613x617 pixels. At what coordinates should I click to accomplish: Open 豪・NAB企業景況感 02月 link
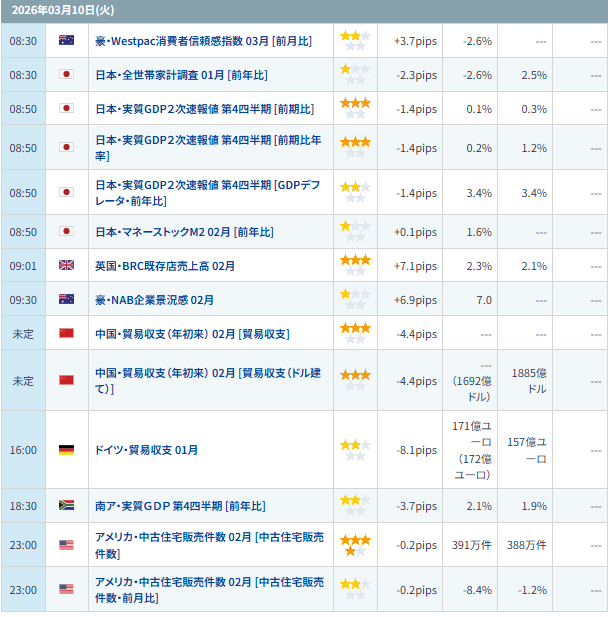154,299
